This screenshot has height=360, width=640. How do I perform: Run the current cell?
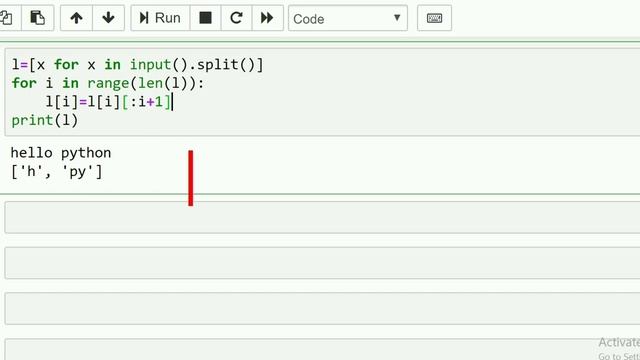[160, 18]
